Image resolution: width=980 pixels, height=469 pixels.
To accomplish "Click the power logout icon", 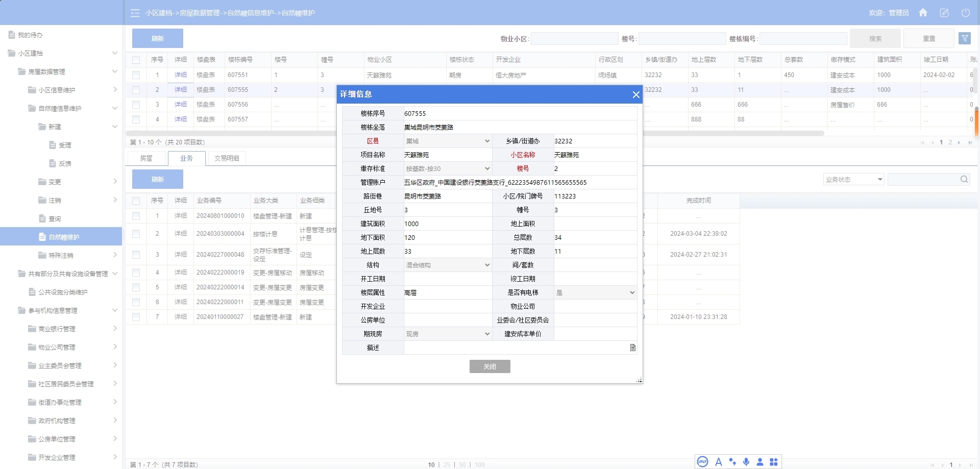I will [966, 13].
